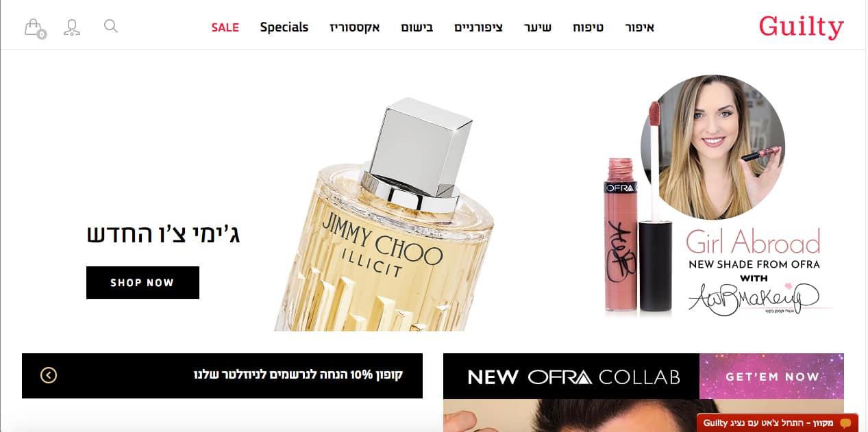Open the שיער category
The height and width of the screenshot is (432, 868).
click(x=537, y=28)
